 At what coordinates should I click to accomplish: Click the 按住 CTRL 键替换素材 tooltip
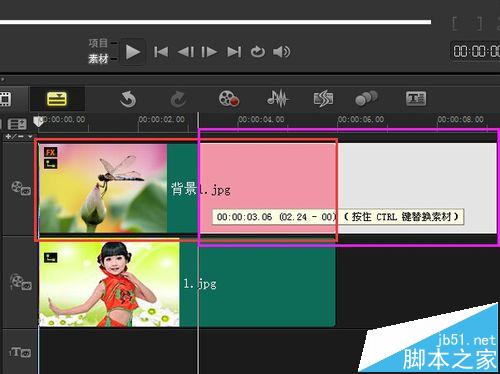(338, 217)
